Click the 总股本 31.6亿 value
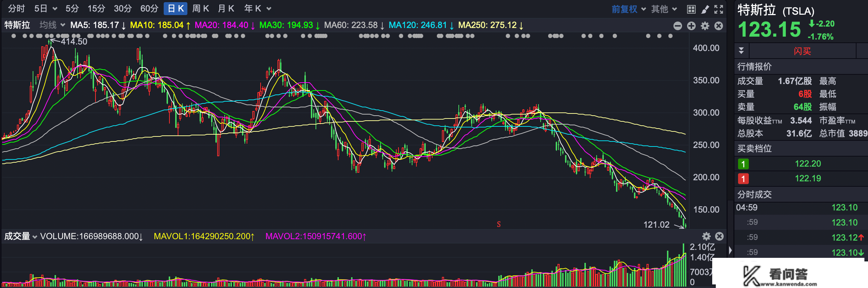This screenshot has width=868, height=288. (x=799, y=134)
